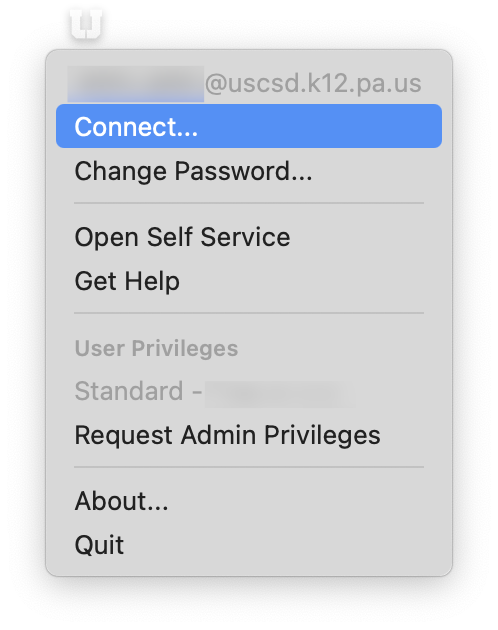Request help through Get Help
Image resolution: width=498 pixels, height=630 pixels.
point(249,280)
